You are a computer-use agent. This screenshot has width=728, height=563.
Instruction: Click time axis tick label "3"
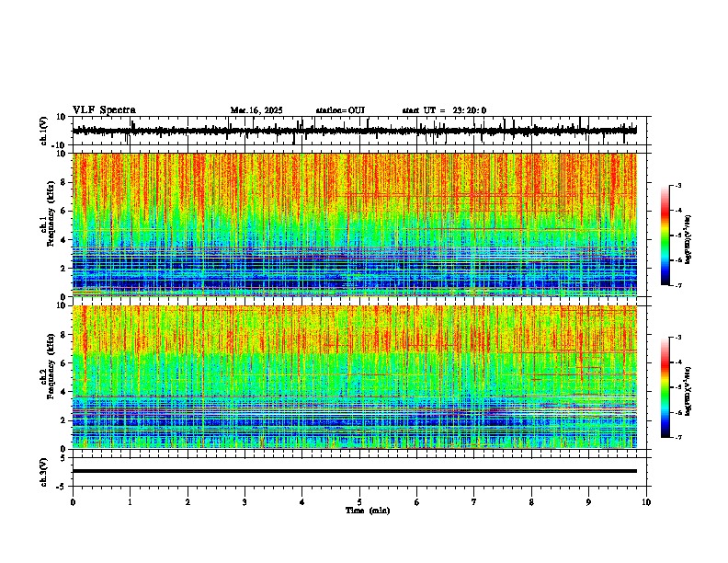[245, 502]
